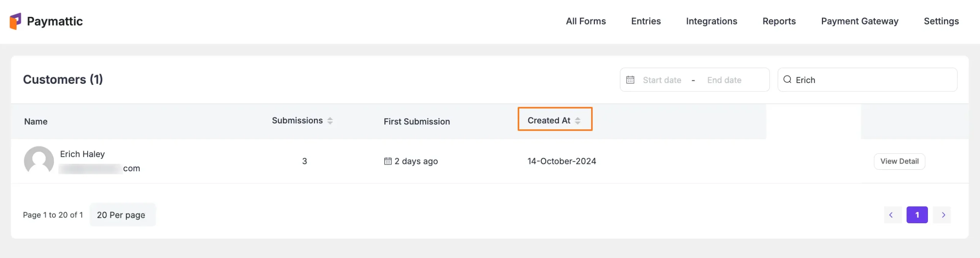Click calendar icon beside 2 days ago
Viewport: 980px width, 258px height.
point(388,161)
